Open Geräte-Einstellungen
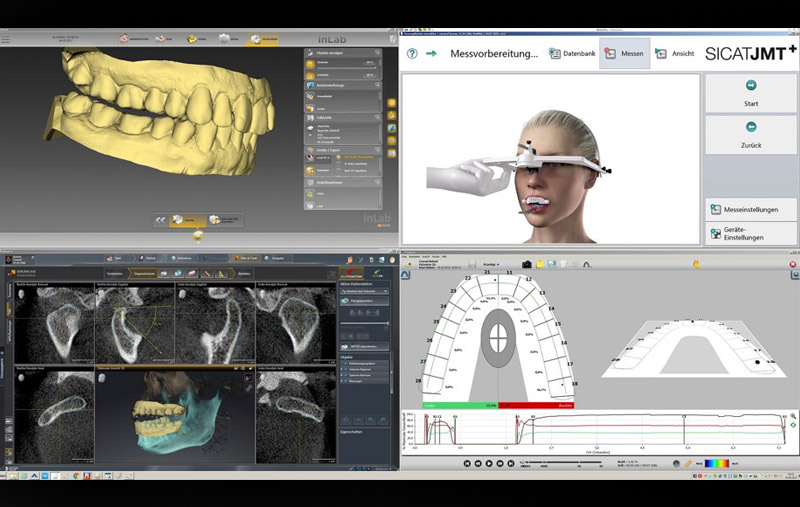The image size is (800, 507). pyautogui.click(x=751, y=233)
